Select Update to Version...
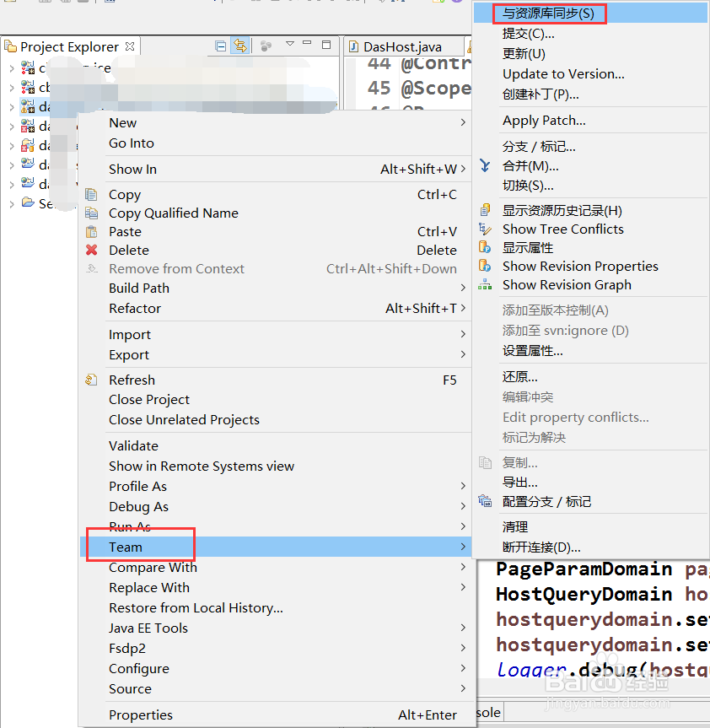This screenshot has height=728, width=710. (x=591, y=74)
